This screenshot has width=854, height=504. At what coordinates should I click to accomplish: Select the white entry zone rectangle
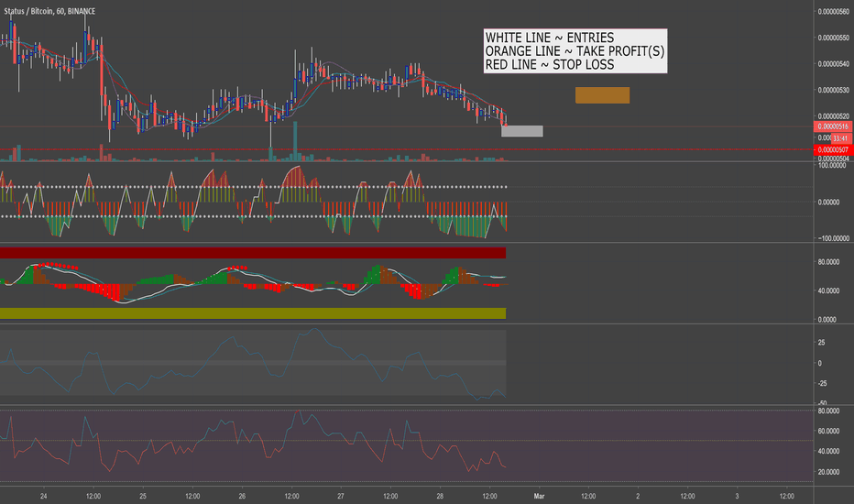(521, 131)
